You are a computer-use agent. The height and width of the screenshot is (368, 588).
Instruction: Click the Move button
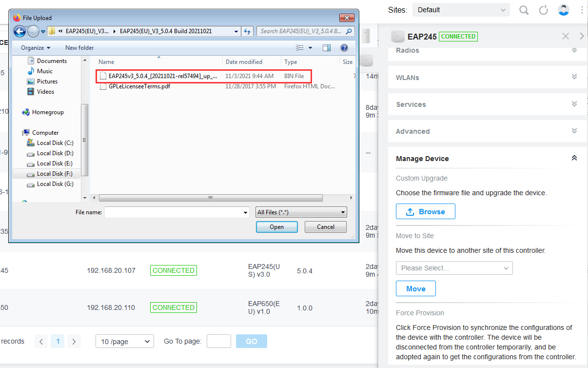416,288
